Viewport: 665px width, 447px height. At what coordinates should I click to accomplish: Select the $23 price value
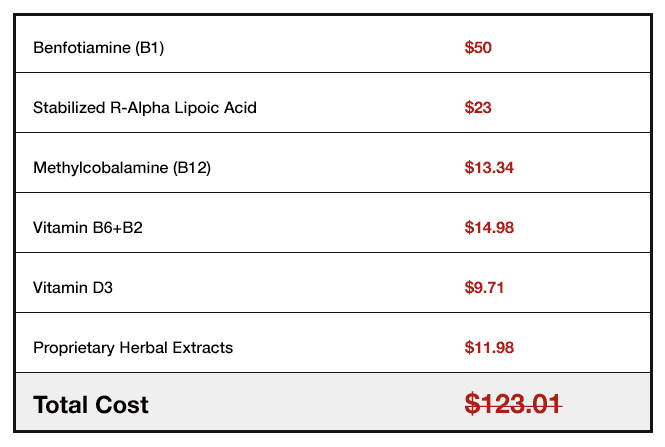click(478, 108)
